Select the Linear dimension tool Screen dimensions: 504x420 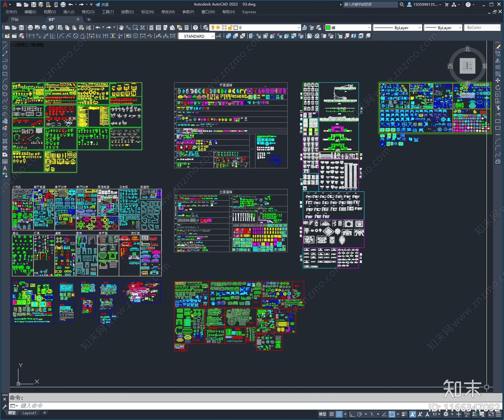(x=31, y=36)
